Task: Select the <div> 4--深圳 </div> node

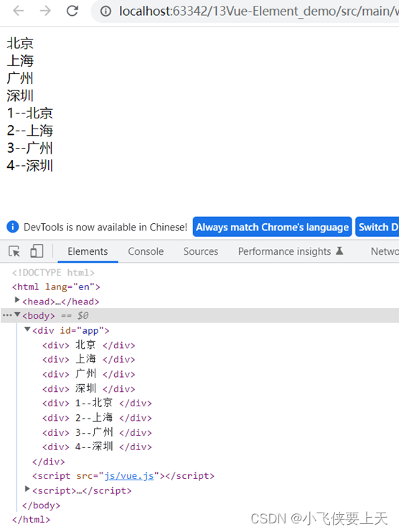Action: click(x=97, y=447)
